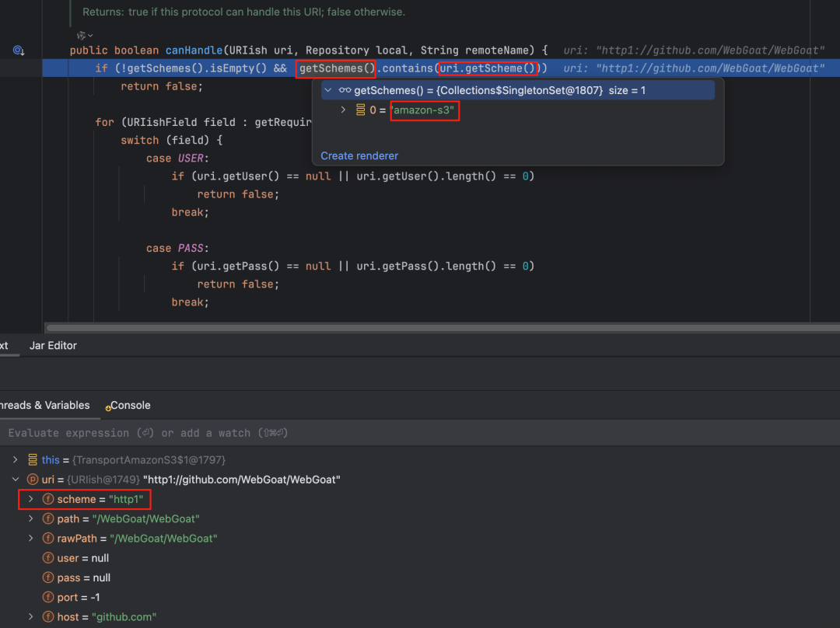The width and height of the screenshot is (840, 628).
Task: Open the Console tab
Action: click(x=128, y=405)
